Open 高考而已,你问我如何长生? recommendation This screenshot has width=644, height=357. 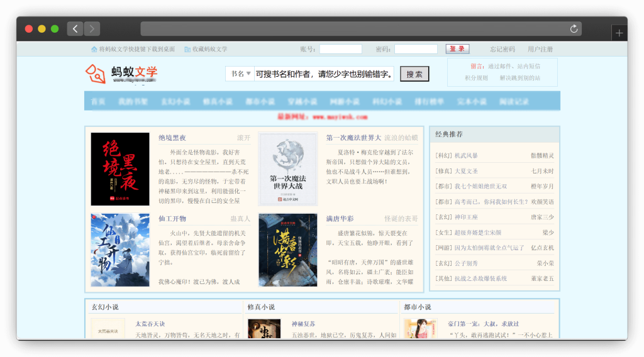tap(491, 202)
